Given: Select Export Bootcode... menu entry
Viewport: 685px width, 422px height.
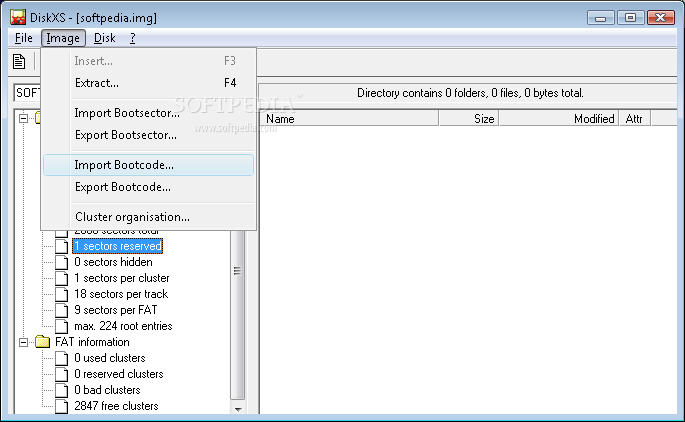Looking at the screenshot, I should pyautogui.click(x=149, y=187).
